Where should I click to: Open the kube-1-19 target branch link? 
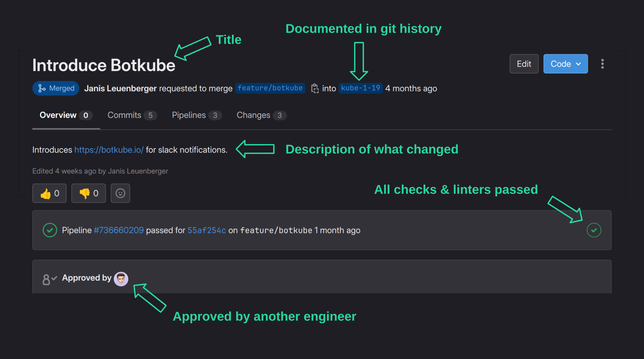(360, 88)
